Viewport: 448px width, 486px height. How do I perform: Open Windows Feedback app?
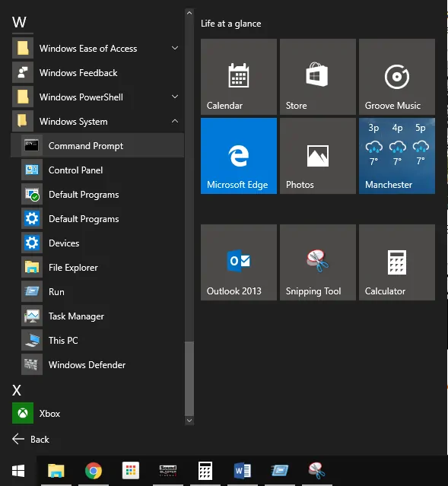click(x=97, y=72)
